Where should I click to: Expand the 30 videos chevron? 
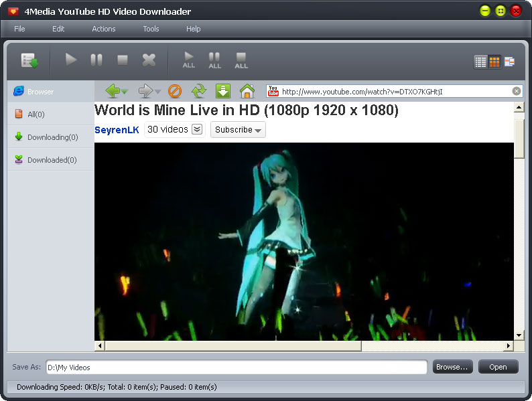pos(197,130)
